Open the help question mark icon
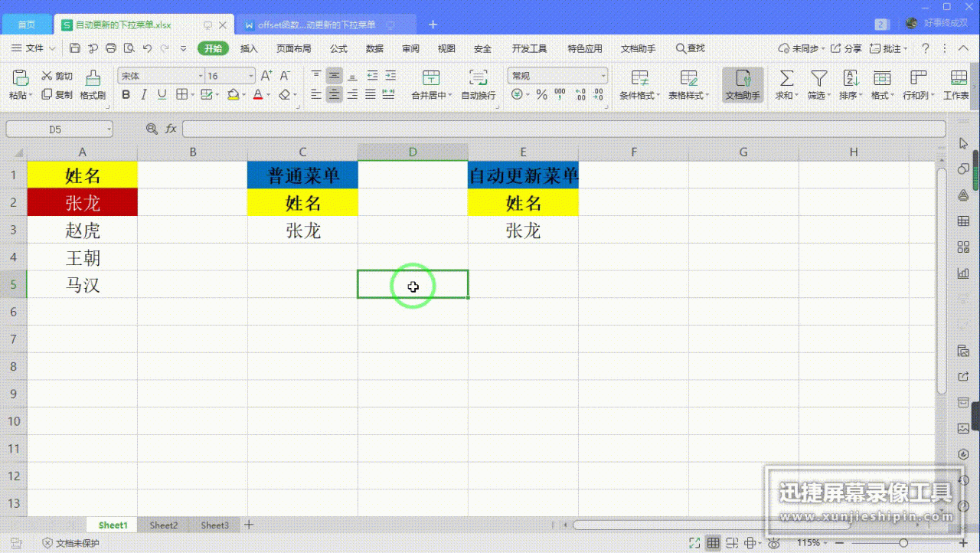 925,48
